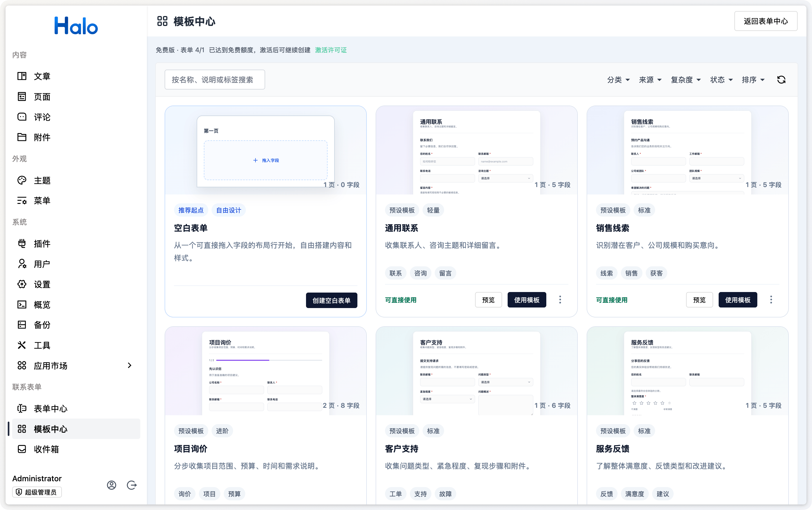Click 返回表单中心 button

(766, 21)
